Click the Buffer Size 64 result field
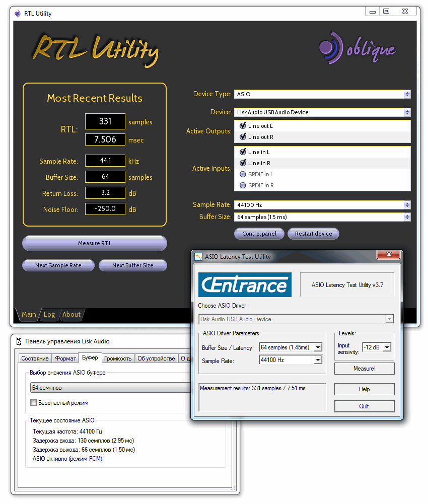The image size is (428, 504). [105, 176]
